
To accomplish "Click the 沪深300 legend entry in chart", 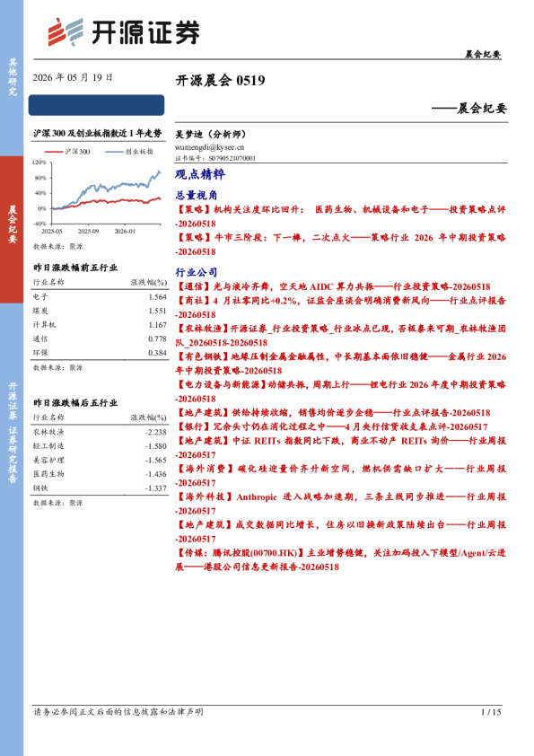I will coord(67,152).
